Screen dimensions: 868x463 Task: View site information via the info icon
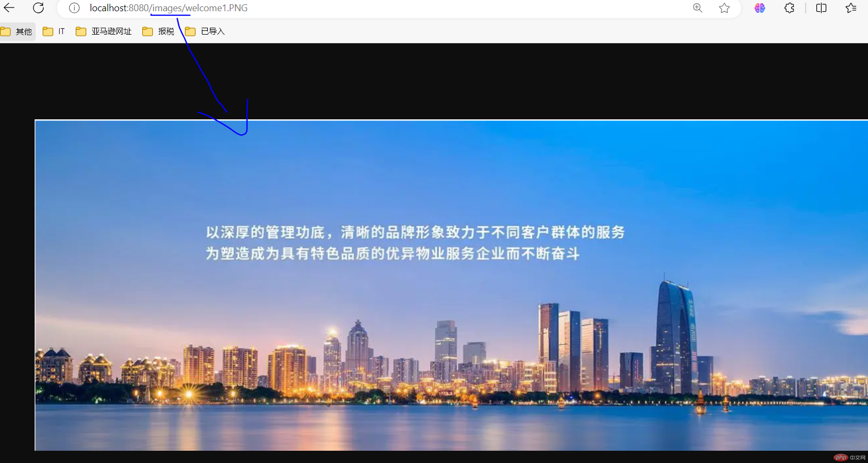pyautogui.click(x=74, y=8)
